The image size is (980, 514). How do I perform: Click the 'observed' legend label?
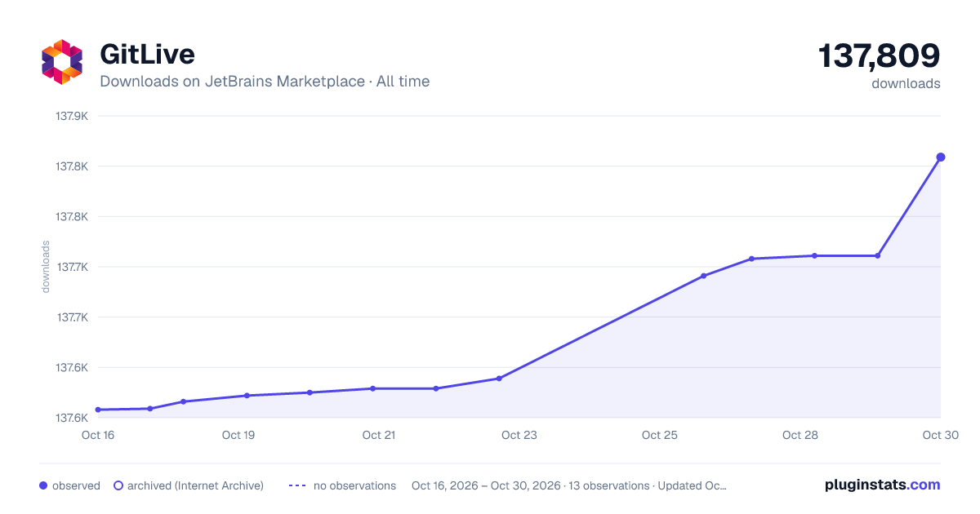[x=76, y=485]
